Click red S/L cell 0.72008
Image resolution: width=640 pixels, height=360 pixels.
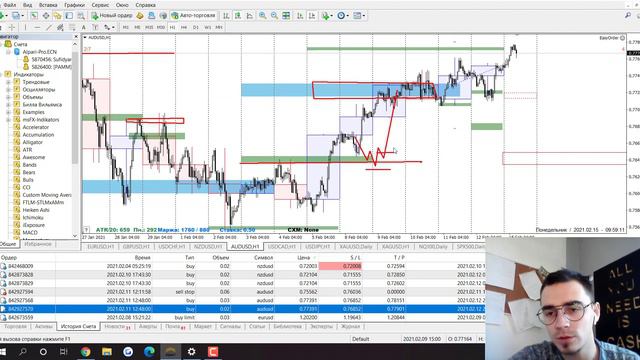tap(340, 266)
